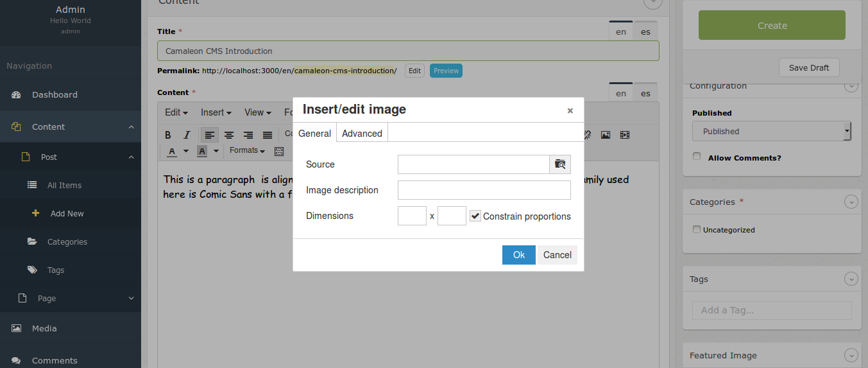The height and width of the screenshot is (368, 868).
Task: Open the Insert menu in the editor
Action: [216, 112]
